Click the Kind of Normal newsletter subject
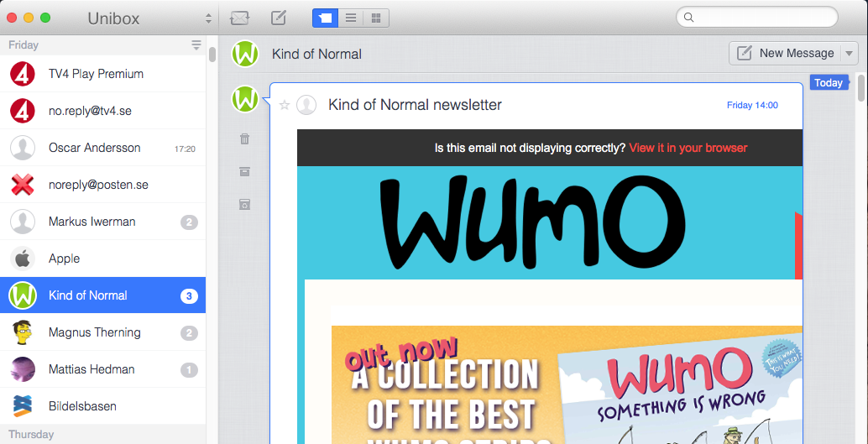The image size is (868, 444). pyautogui.click(x=416, y=105)
